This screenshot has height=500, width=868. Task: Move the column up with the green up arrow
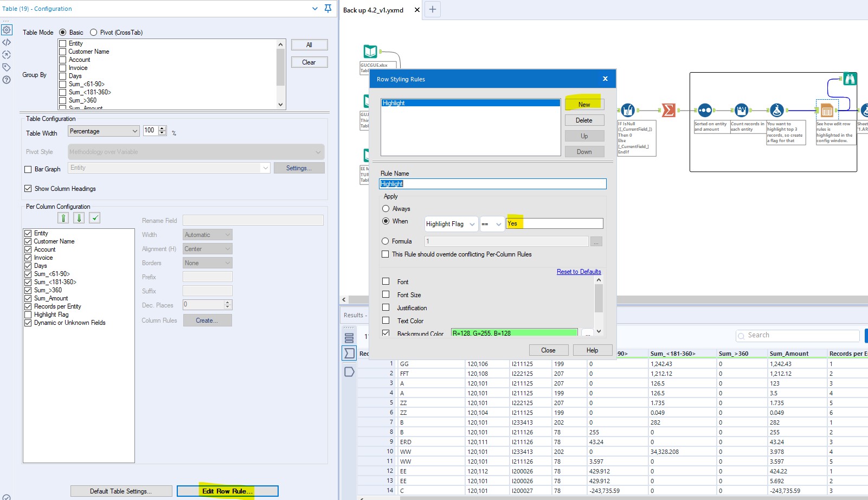pyautogui.click(x=63, y=218)
